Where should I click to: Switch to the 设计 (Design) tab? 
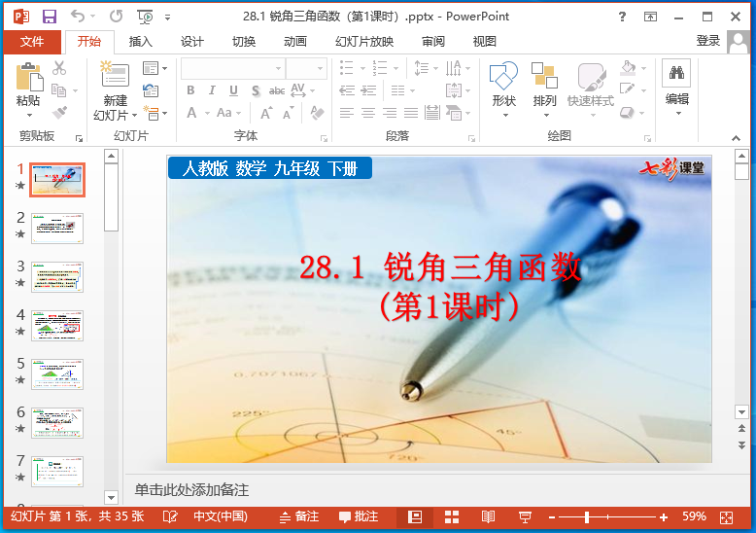(x=191, y=42)
